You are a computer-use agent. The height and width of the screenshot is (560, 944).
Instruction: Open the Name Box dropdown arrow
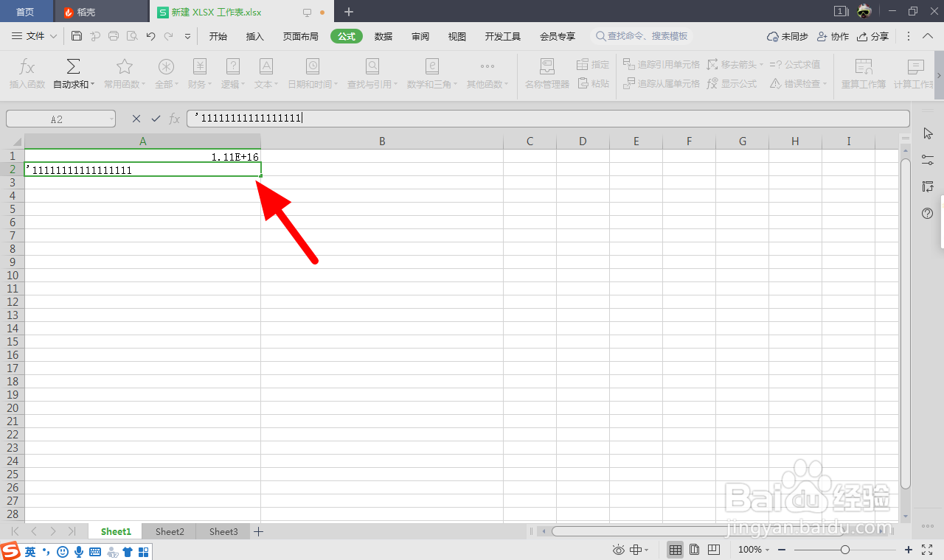coord(111,119)
